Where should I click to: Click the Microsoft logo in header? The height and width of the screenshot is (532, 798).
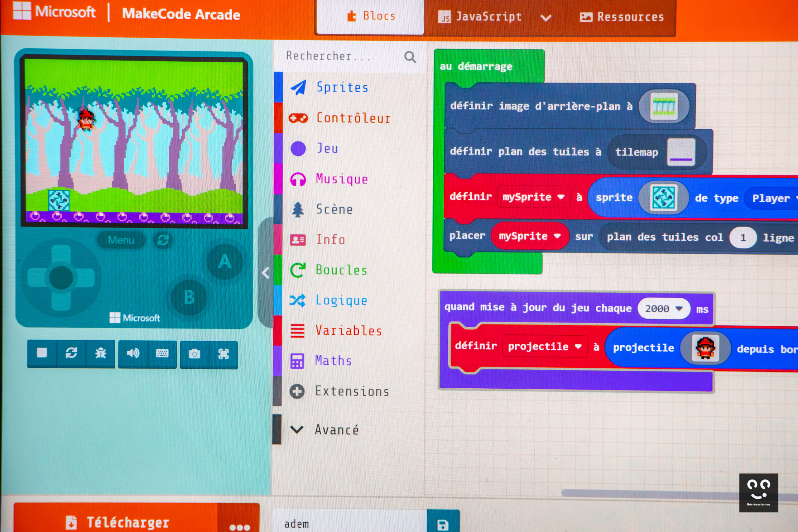click(54, 12)
